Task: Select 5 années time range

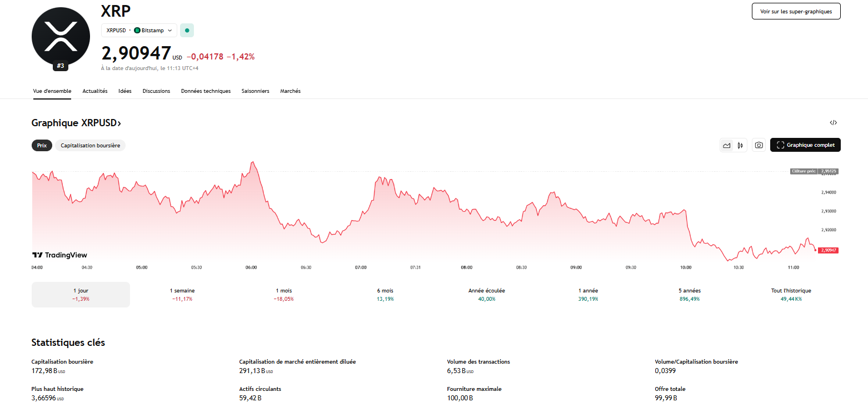Action: [x=689, y=295]
